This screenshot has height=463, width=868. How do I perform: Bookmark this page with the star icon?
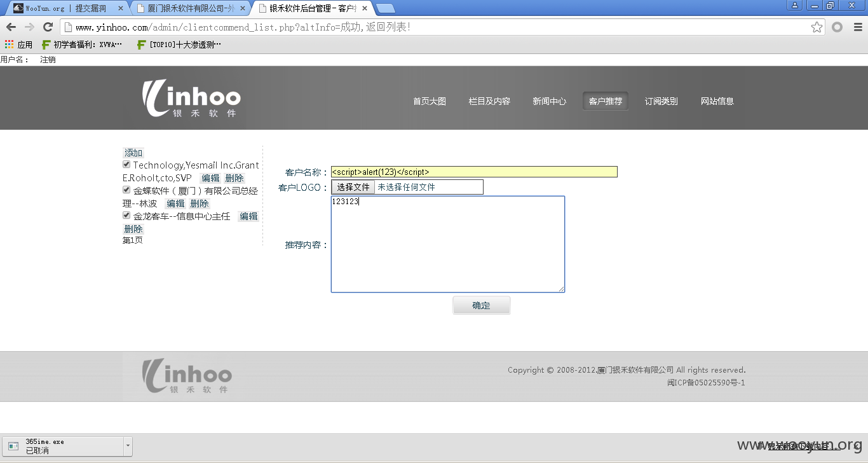(817, 27)
